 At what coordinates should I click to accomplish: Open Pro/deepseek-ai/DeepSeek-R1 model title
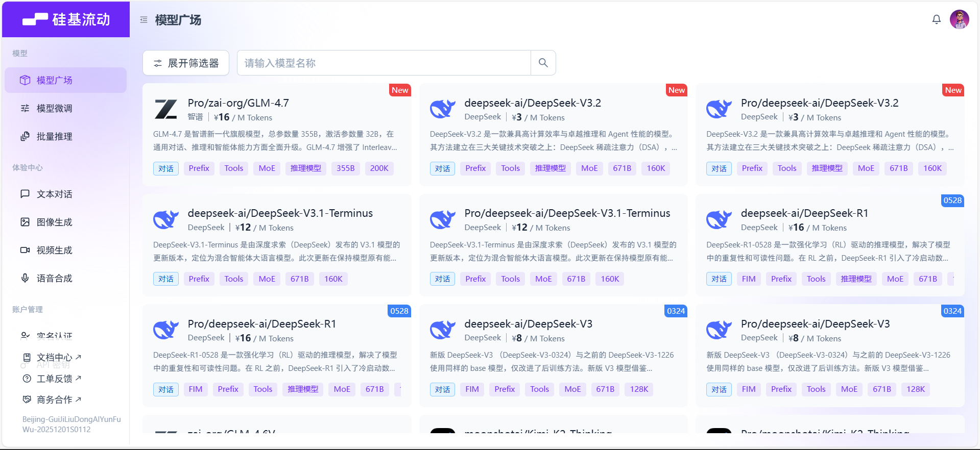coord(262,324)
